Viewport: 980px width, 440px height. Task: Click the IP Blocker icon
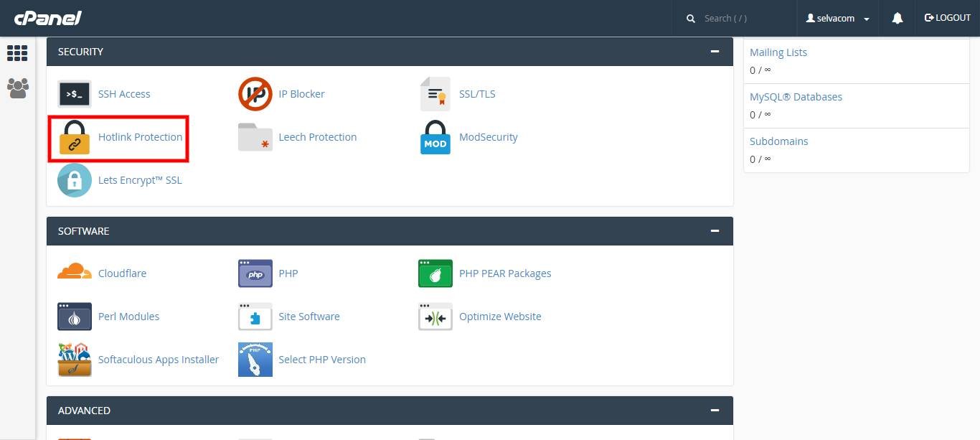[x=255, y=94]
